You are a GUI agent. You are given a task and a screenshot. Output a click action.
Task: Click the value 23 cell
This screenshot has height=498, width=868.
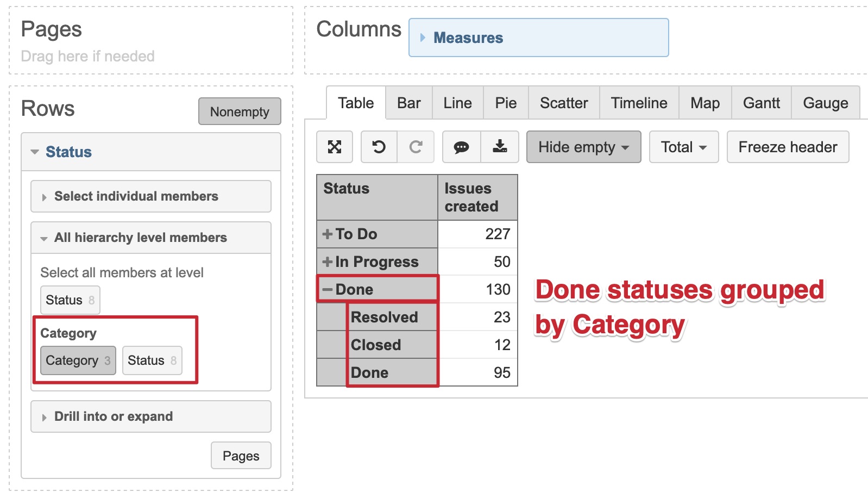(x=478, y=317)
